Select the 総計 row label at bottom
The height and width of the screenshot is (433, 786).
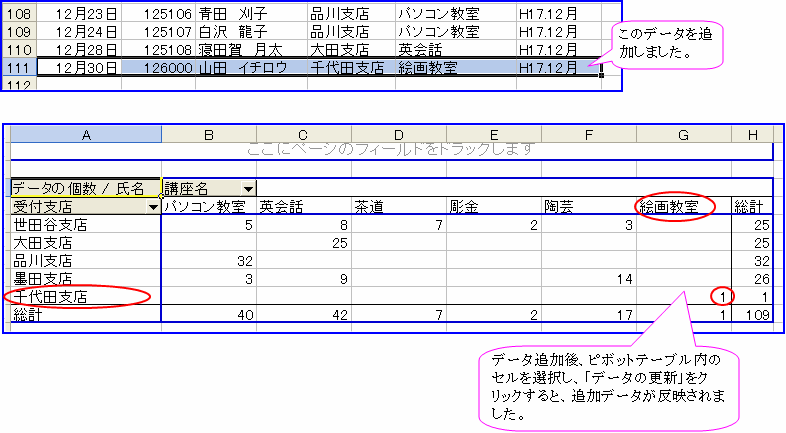(x=86, y=315)
